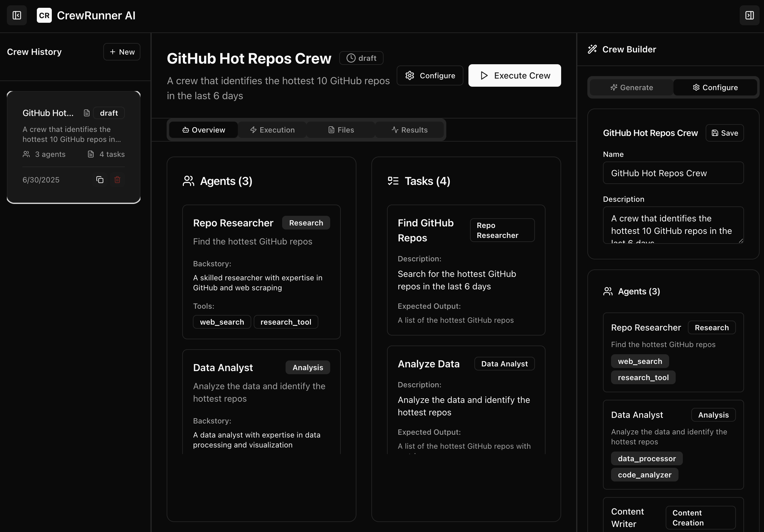Toggle the right Crew Builder panel icon
764x532 pixels.
749,15
